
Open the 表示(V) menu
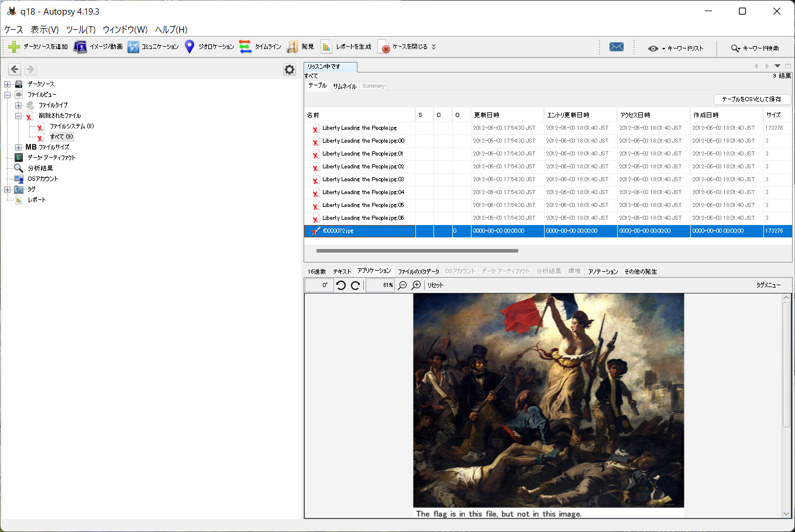(44, 30)
